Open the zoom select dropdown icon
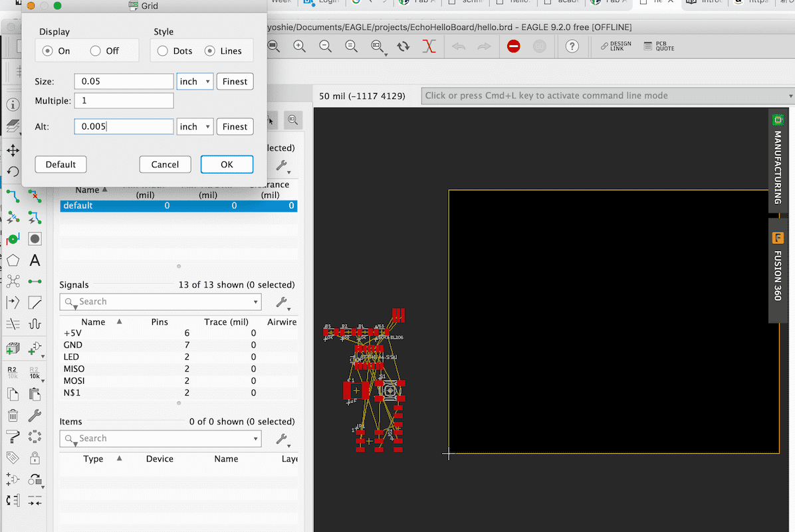Image resolution: width=795 pixels, height=532 pixels. [x=377, y=47]
